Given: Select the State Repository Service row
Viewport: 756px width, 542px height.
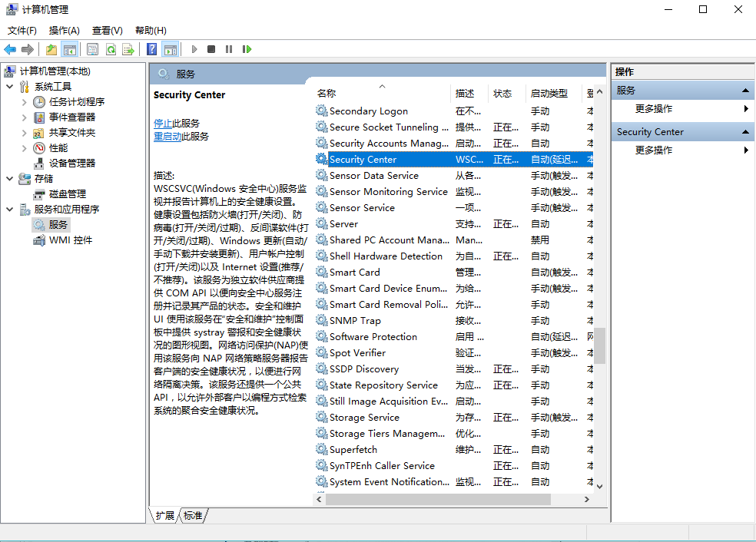Looking at the screenshot, I should pos(454,385).
